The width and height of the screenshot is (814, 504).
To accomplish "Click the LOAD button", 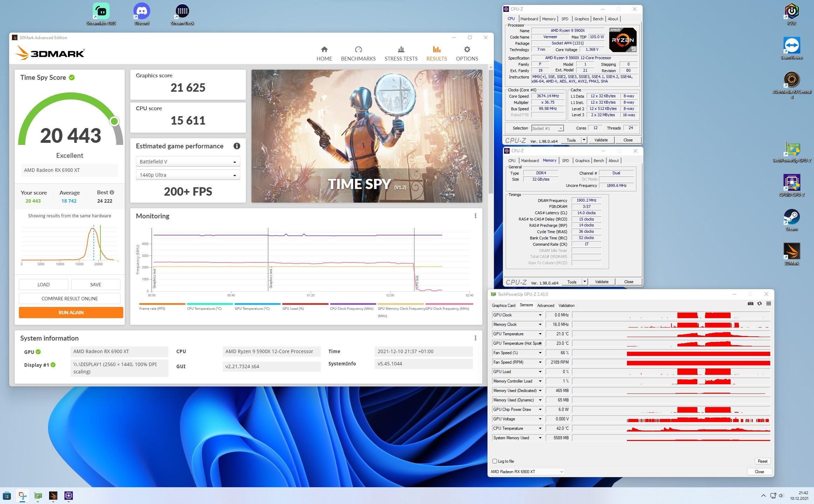I will (43, 285).
